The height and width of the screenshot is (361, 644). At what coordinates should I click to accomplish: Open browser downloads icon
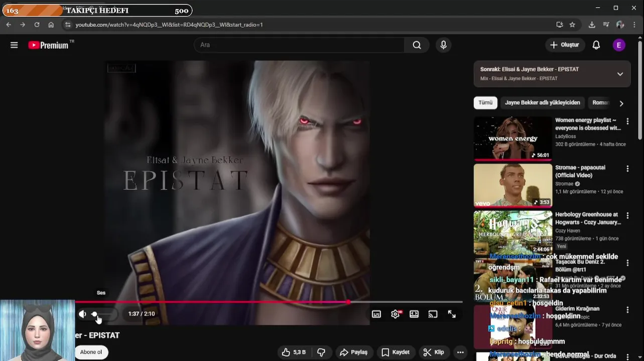click(x=592, y=25)
